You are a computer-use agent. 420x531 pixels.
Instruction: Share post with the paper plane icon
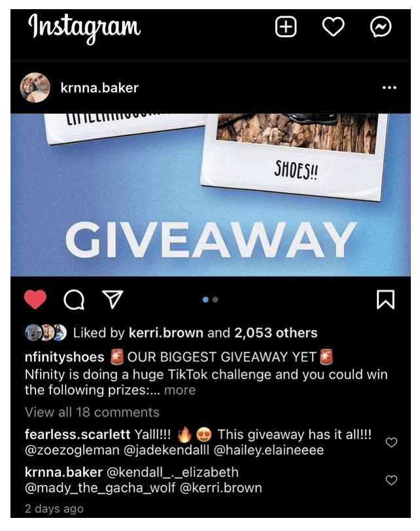coord(113,300)
